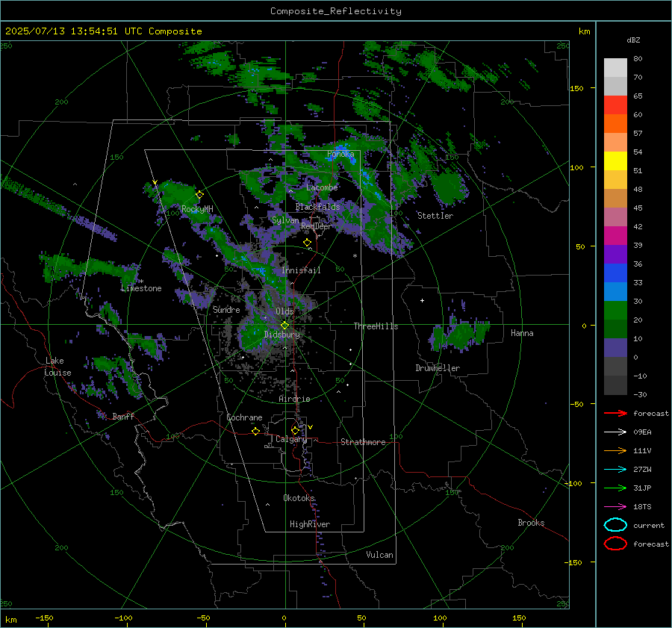The width and height of the screenshot is (672, 628).
Task: Click yellow diamond marker beside RockyMH
Action: 199,195
